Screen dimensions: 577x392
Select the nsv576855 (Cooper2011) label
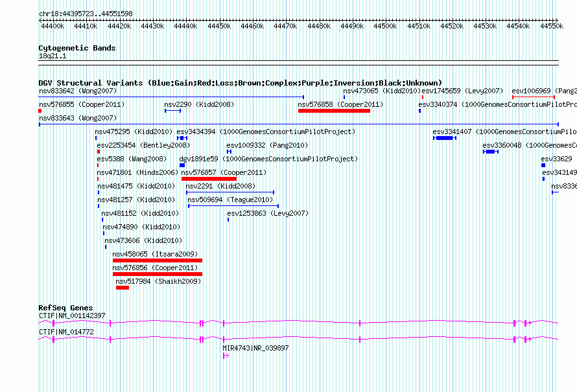(82, 104)
